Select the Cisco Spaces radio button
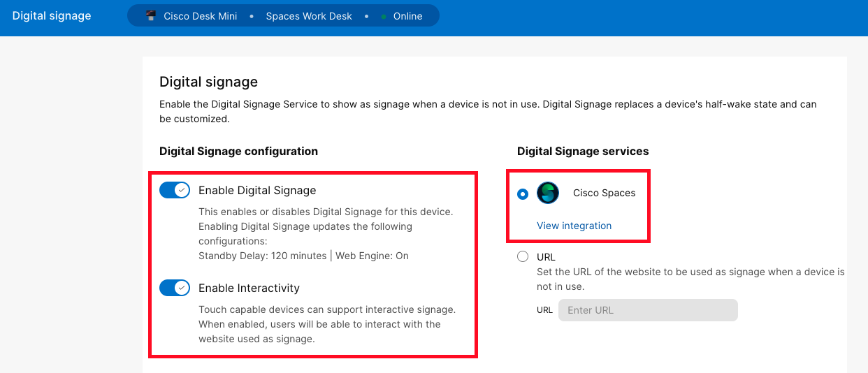The height and width of the screenshot is (373, 868). pos(523,193)
